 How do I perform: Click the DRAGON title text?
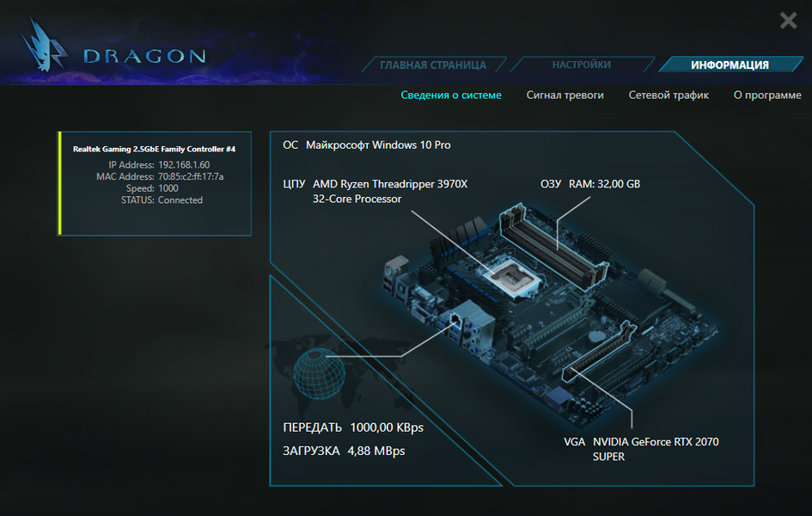(144, 56)
